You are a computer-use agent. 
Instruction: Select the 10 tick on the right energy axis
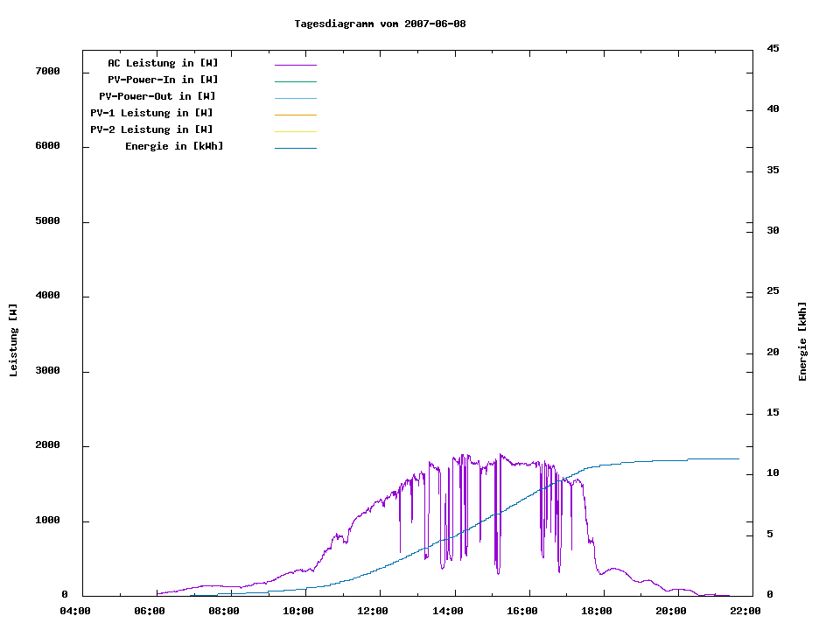point(773,473)
